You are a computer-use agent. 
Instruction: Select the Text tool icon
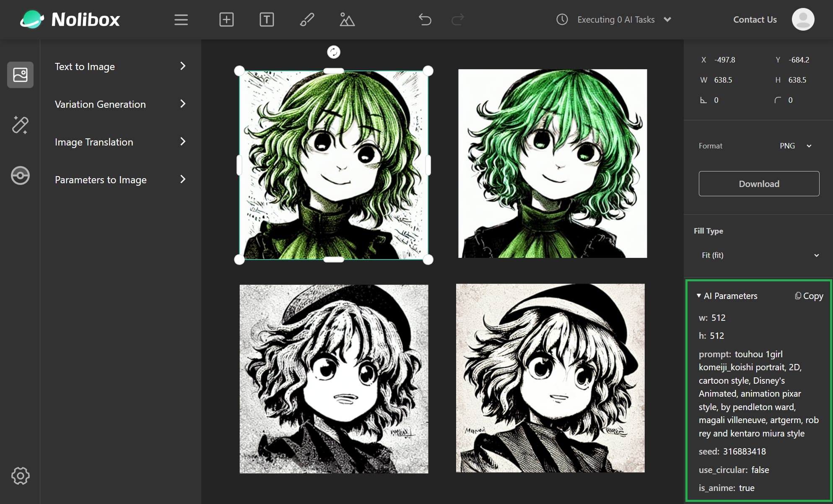click(x=266, y=20)
